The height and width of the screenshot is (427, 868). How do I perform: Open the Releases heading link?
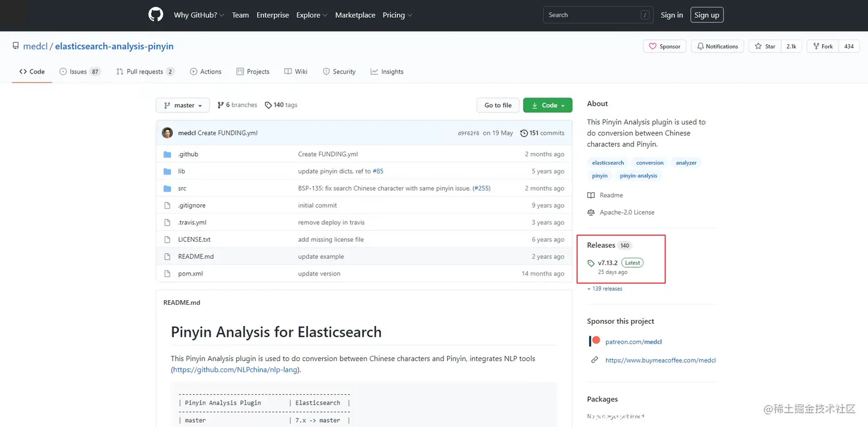tap(601, 245)
